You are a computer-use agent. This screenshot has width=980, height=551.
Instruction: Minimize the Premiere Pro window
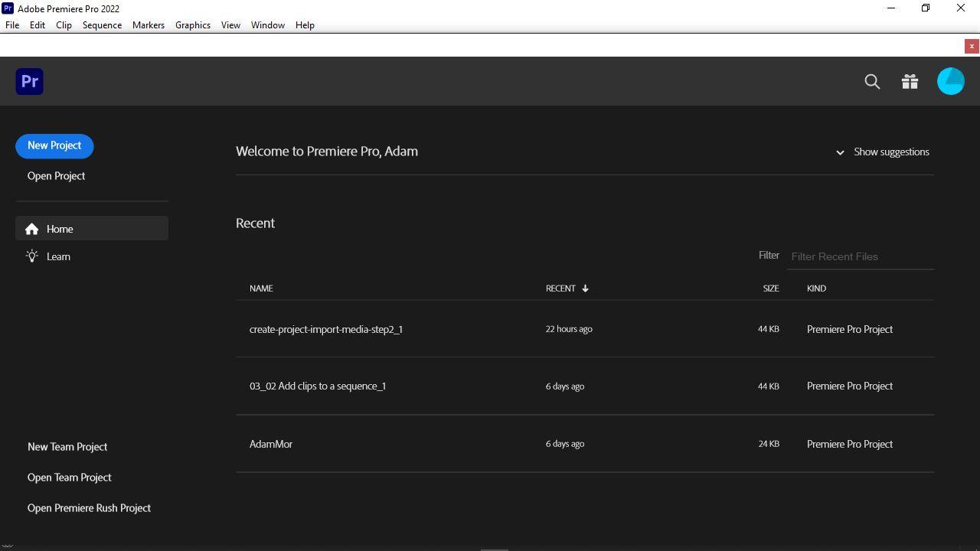[x=890, y=8]
